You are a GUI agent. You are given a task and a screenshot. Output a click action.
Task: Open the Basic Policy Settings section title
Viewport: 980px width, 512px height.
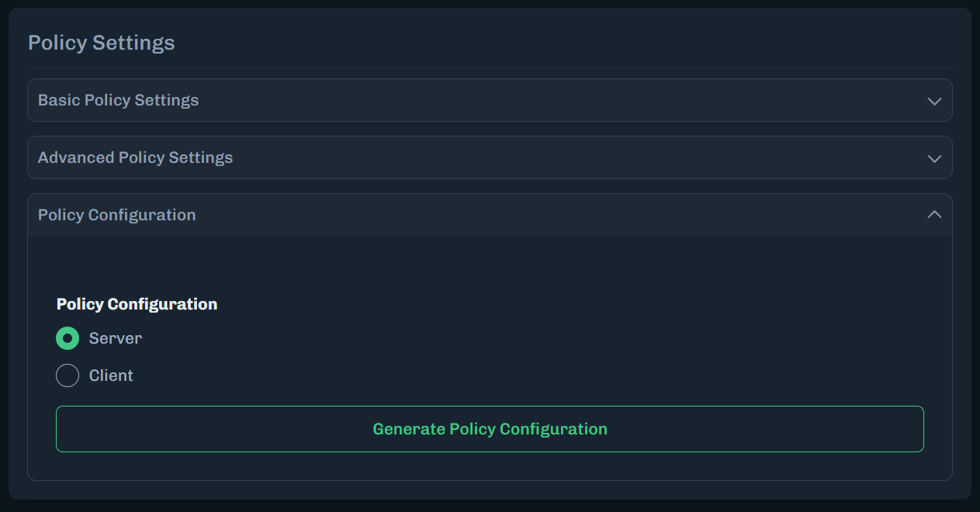coord(118,100)
